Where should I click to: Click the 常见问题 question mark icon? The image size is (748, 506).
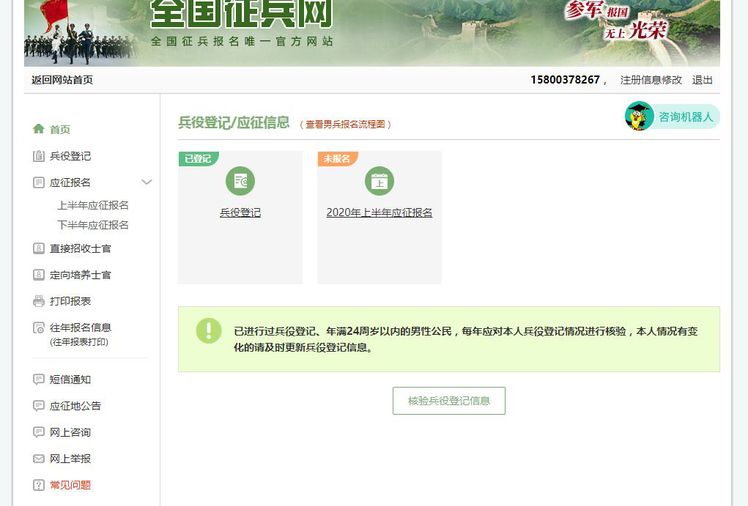(39, 485)
